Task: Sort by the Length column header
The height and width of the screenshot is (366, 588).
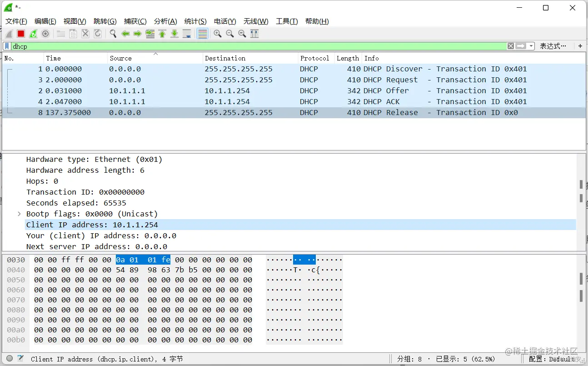Action: click(348, 58)
